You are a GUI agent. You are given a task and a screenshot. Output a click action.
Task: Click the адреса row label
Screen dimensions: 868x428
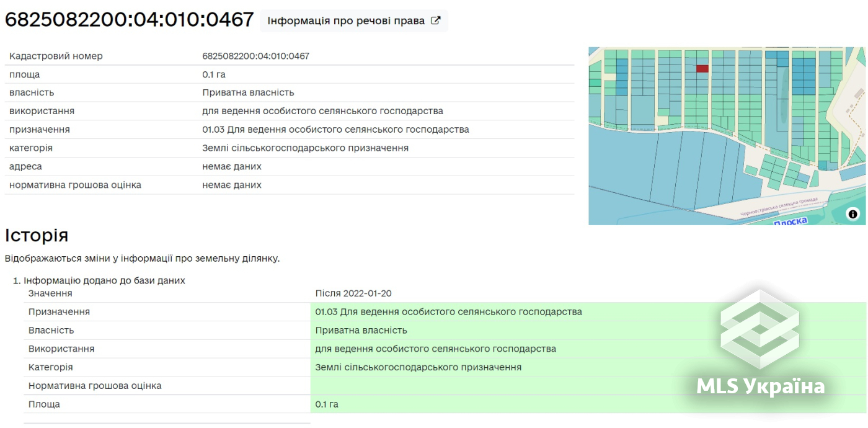click(25, 166)
